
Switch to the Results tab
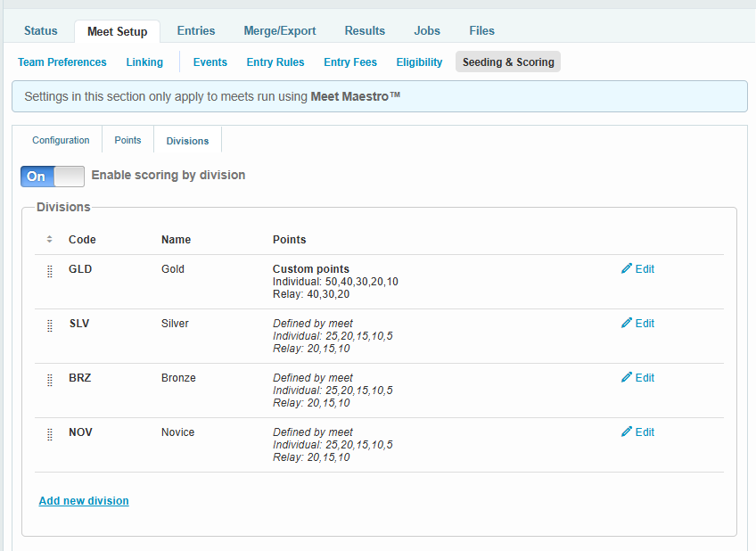point(365,31)
